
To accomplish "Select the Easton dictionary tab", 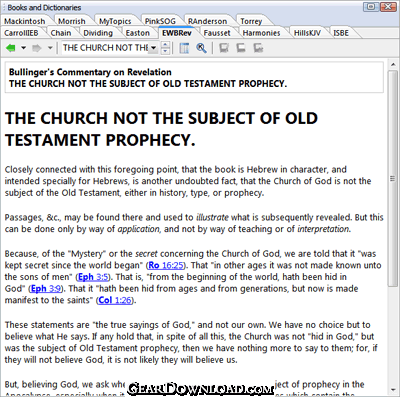I will click(137, 33).
